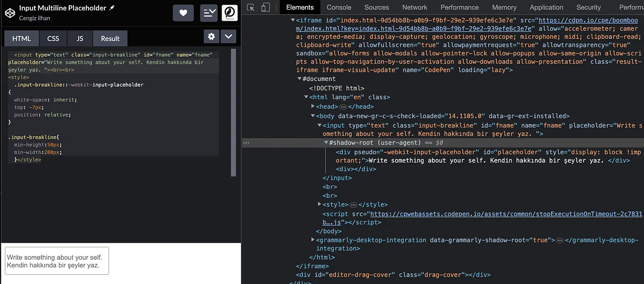644x284 pixels.
Task: Switch to DevTools Sources tab
Action: [x=377, y=7]
